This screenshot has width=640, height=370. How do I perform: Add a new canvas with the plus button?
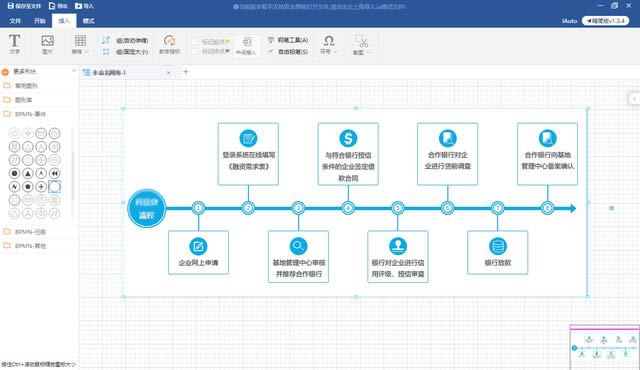pos(186,72)
